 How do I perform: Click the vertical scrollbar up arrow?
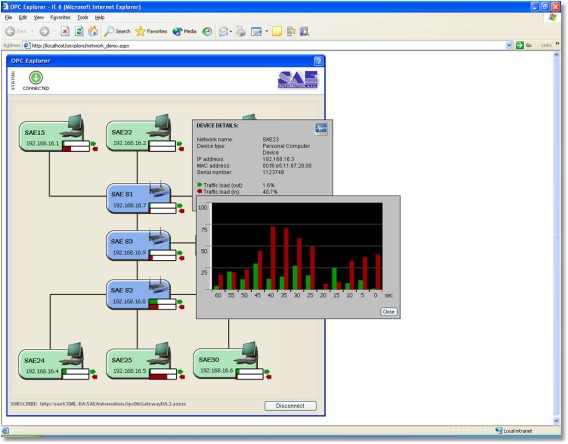tap(556, 55)
